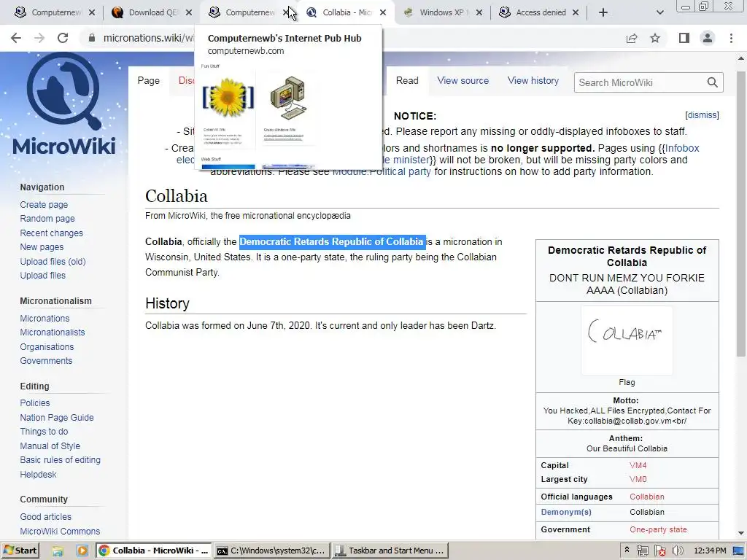747x560 pixels.
Task: Click the Collabia flag thumbnail
Action: tap(627, 341)
